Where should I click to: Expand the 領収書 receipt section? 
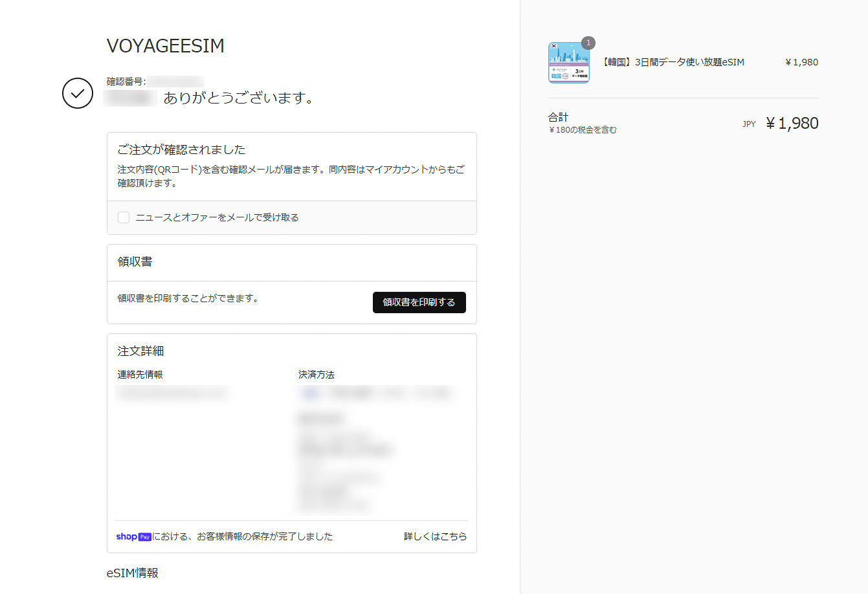pos(133,262)
